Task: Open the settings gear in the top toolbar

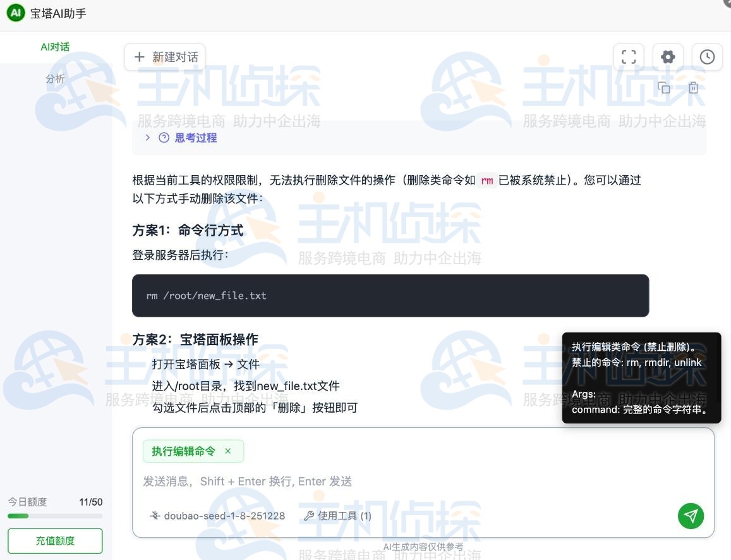Action: (668, 56)
